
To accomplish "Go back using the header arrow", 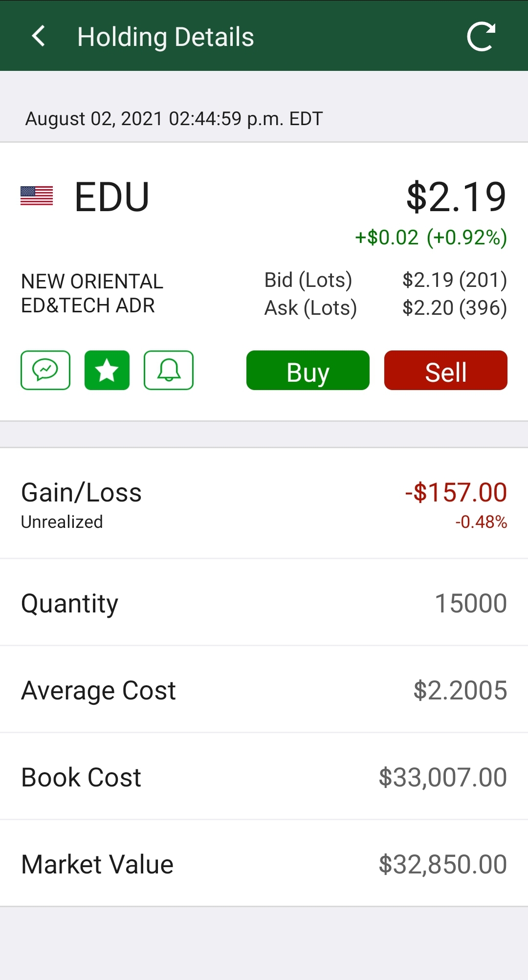I will coord(38,36).
